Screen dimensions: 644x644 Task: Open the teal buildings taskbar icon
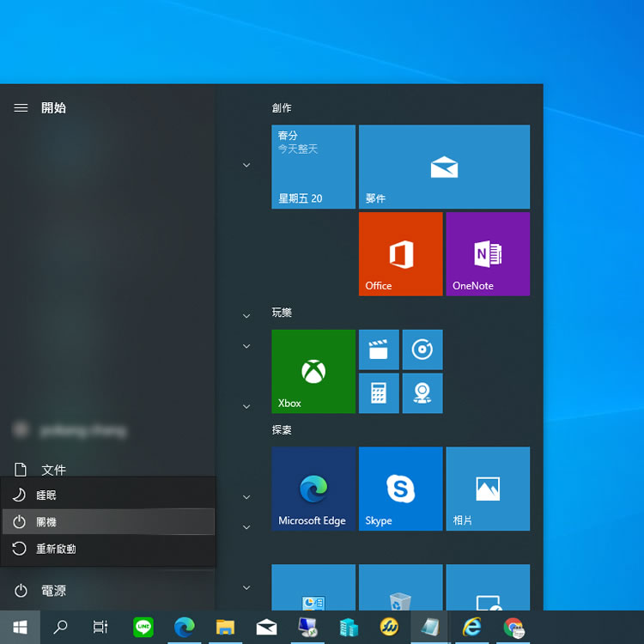[x=349, y=627]
